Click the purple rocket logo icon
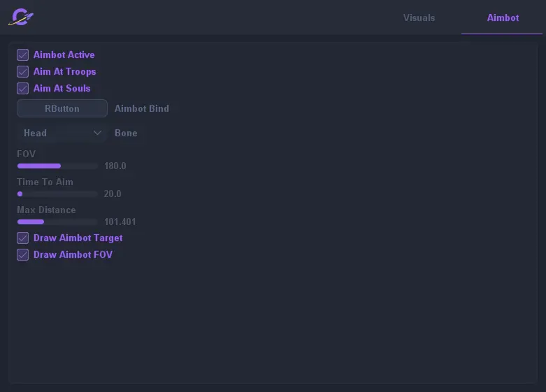 (21, 17)
